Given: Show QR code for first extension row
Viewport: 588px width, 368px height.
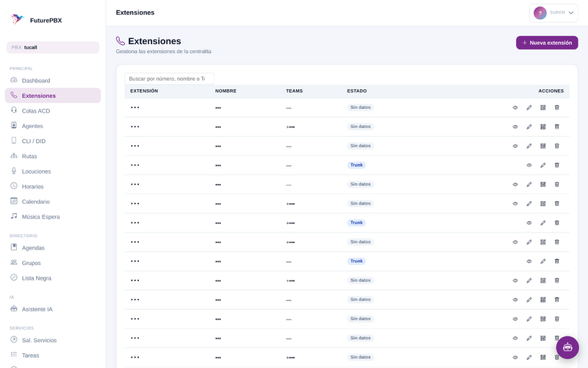Looking at the screenshot, I should [x=542, y=107].
